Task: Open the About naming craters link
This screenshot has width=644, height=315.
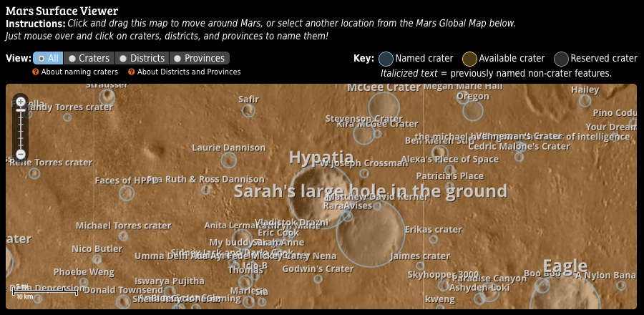Action: click(79, 72)
